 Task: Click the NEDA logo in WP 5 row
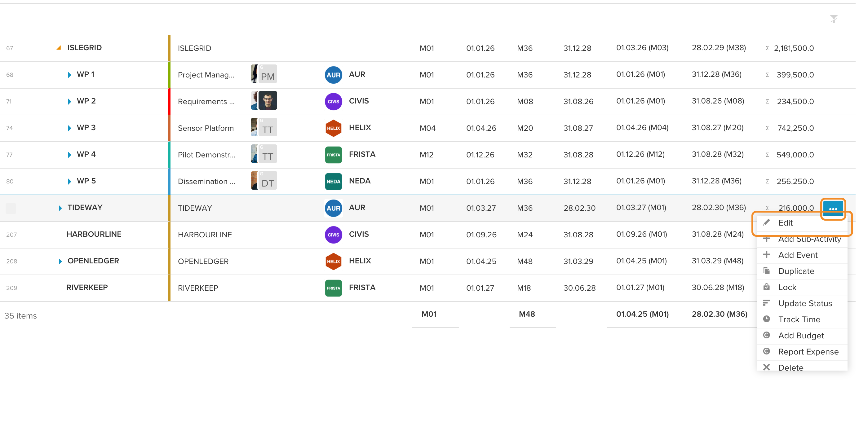(333, 181)
